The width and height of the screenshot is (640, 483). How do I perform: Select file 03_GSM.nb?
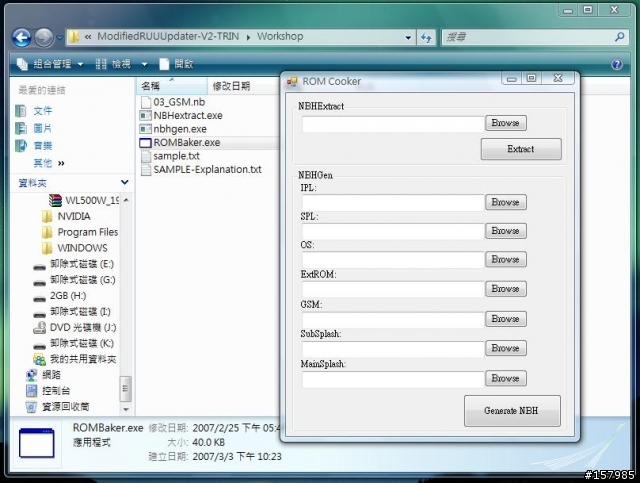(x=172, y=102)
